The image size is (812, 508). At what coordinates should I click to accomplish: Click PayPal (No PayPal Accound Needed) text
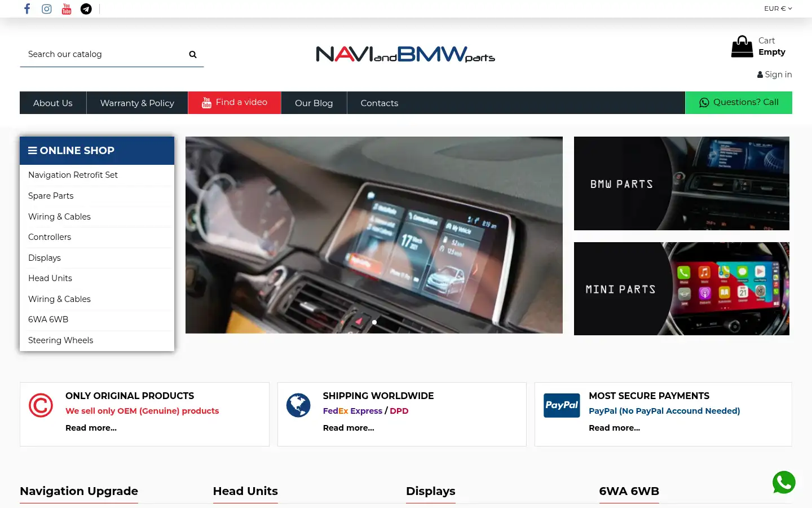[x=664, y=411]
